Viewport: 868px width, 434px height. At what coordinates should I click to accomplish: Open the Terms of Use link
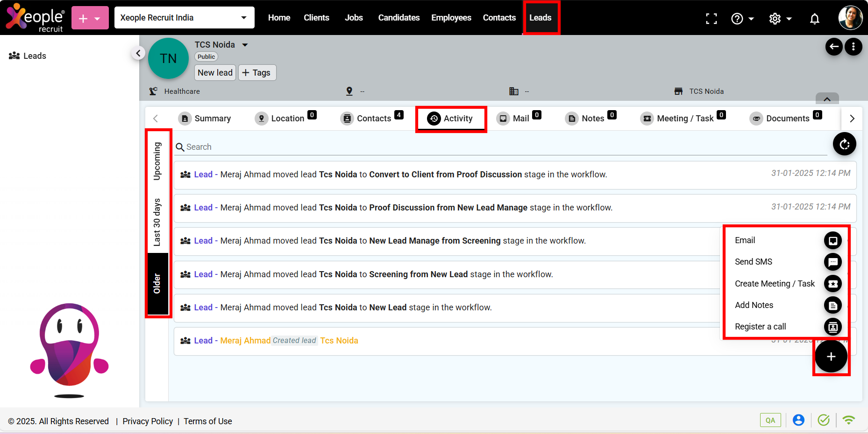click(x=208, y=421)
